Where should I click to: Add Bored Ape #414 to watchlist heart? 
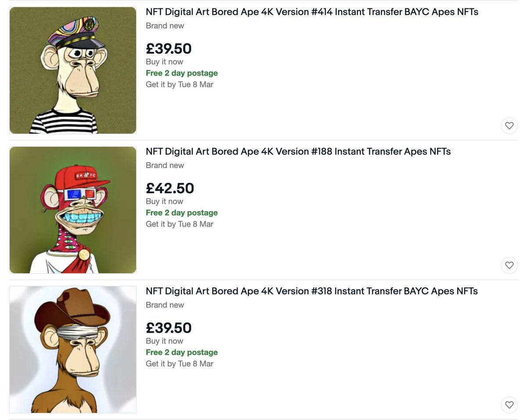coord(509,126)
